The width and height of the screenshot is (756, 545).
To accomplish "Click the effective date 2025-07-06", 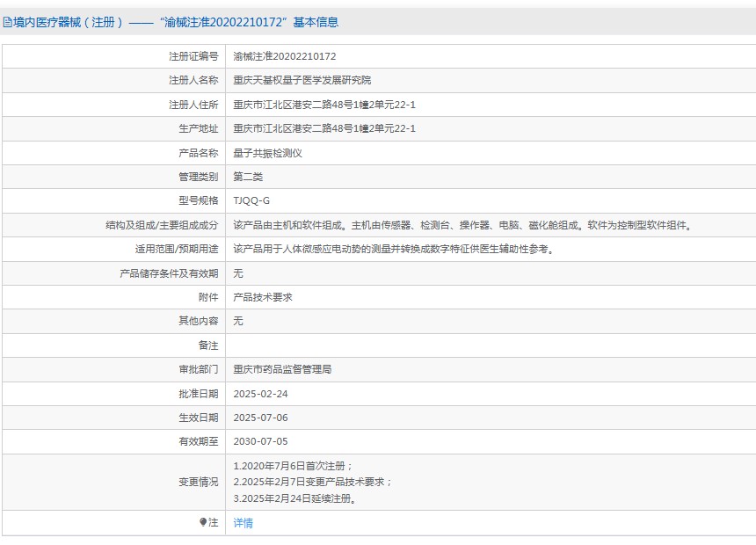I will coord(261,418).
